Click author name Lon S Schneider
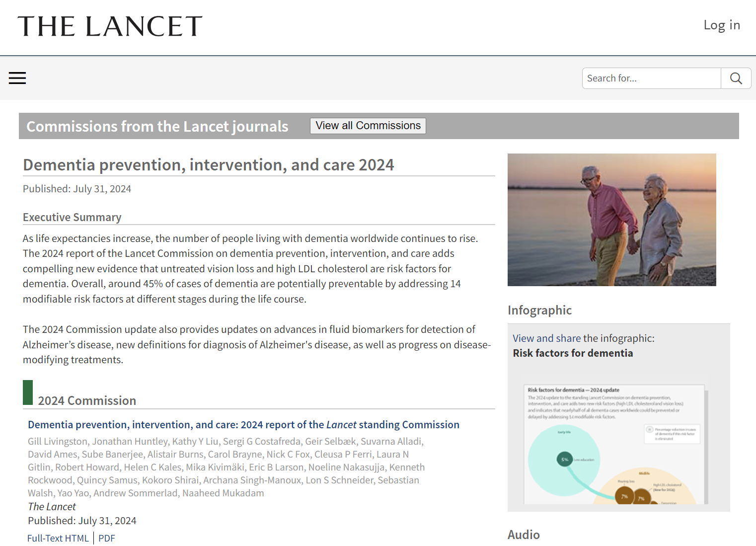 [x=339, y=480]
